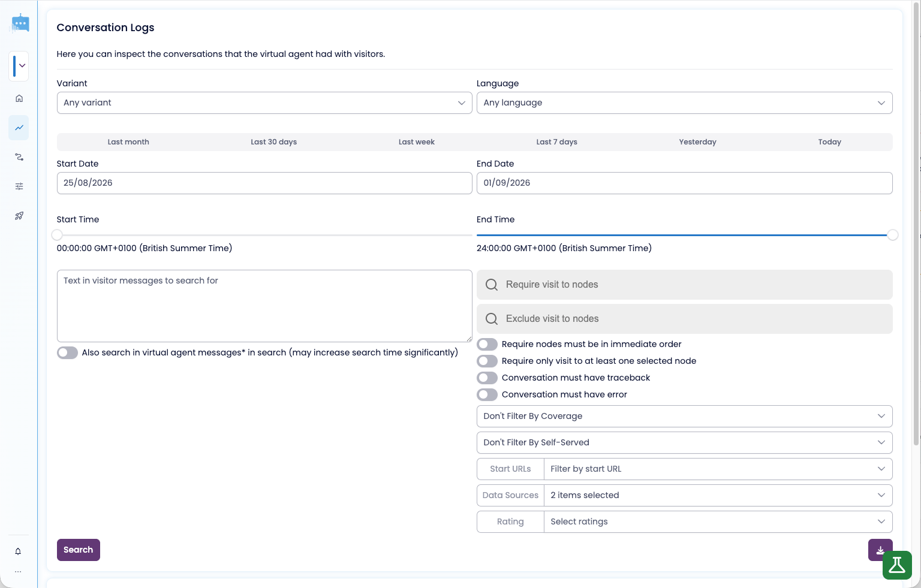This screenshot has width=921, height=588.
Task: Select the Last week range
Action: coord(417,142)
